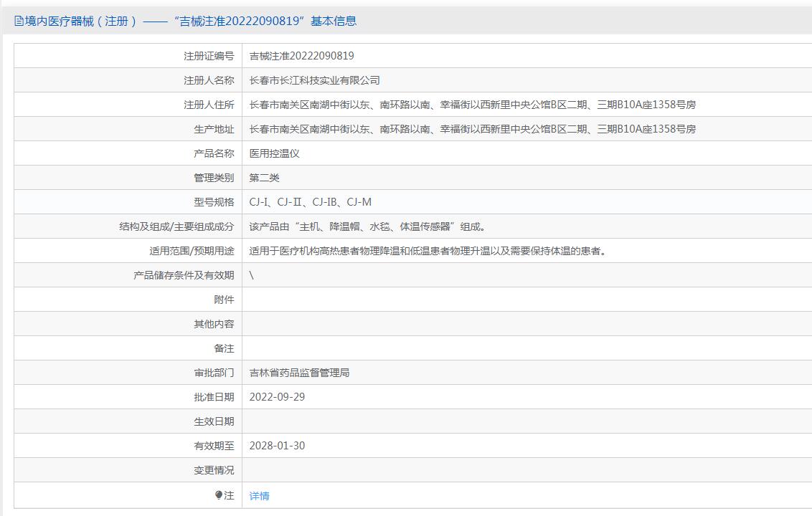
Task: Click the product structure description text
Action: click(367, 226)
